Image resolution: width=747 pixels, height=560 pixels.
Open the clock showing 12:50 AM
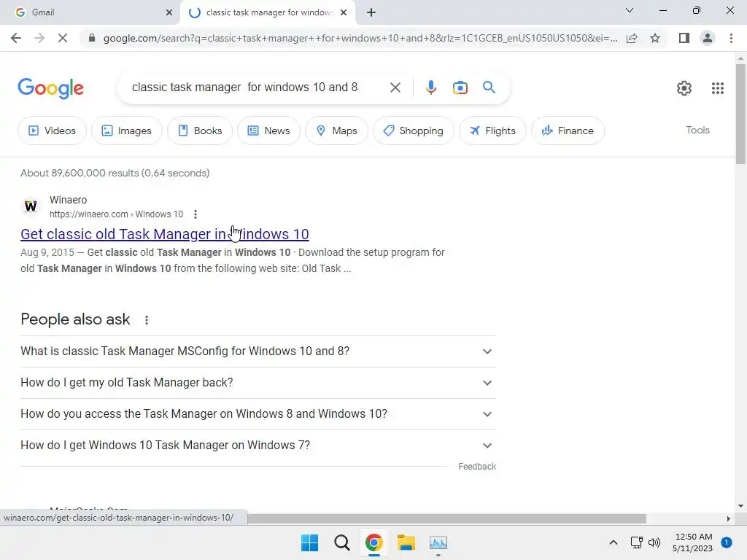(693, 542)
